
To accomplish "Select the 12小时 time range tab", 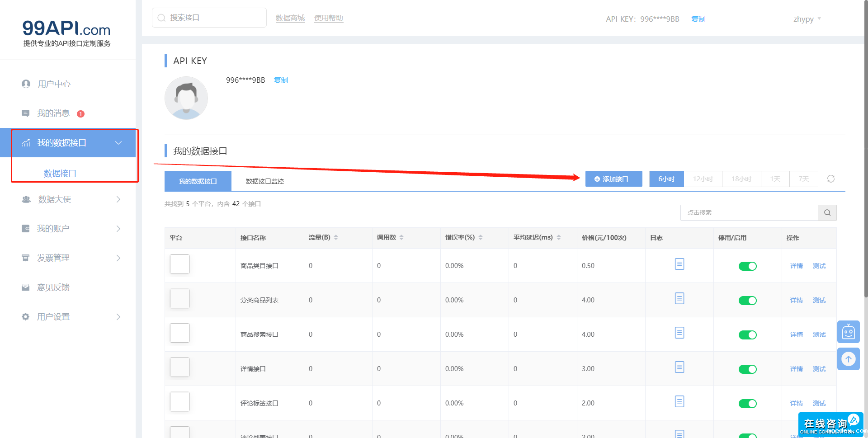I will 703,179.
